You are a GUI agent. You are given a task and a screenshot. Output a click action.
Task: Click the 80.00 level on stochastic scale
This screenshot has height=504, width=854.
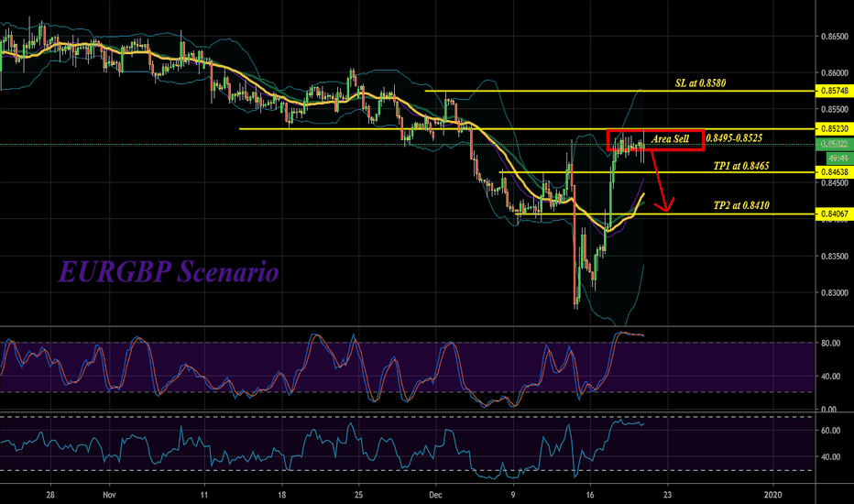point(831,344)
